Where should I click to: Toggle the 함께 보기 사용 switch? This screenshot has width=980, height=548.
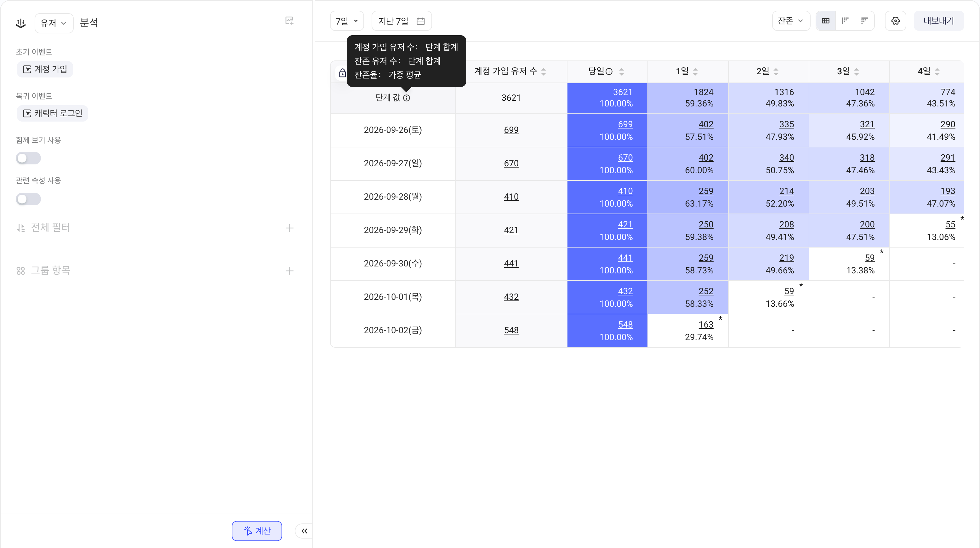[x=28, y=158]
